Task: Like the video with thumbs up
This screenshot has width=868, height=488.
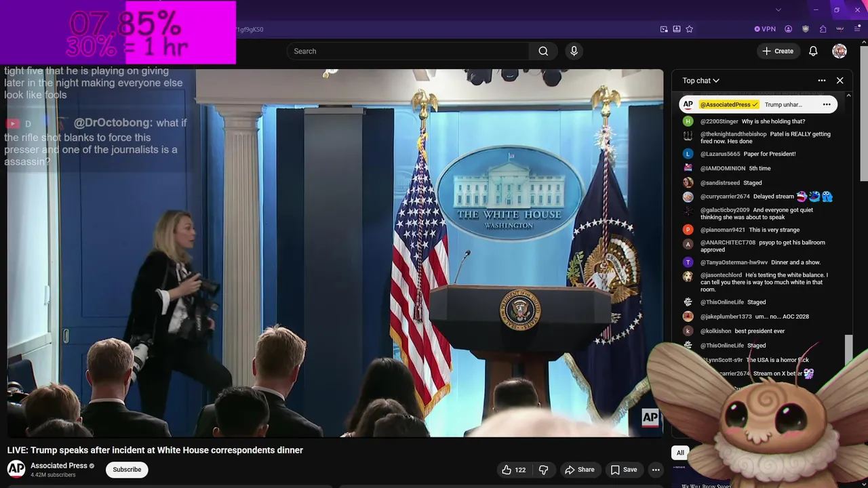Action: click(513, 470)
